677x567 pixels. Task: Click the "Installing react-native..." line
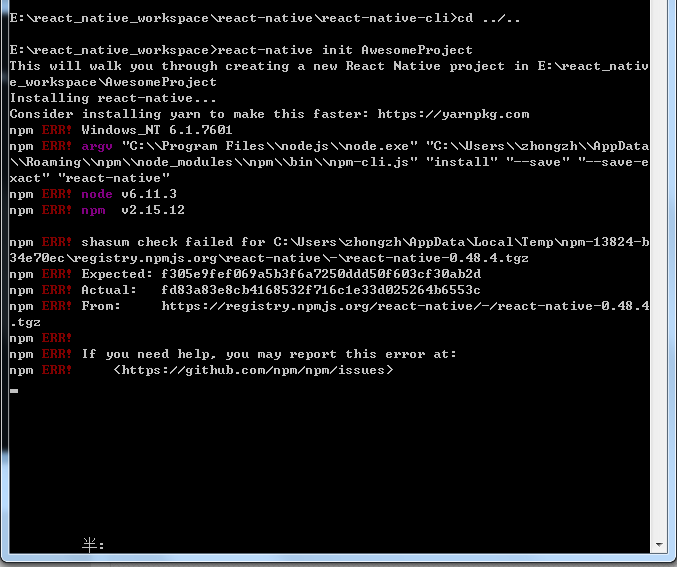(x=113, y=98)
